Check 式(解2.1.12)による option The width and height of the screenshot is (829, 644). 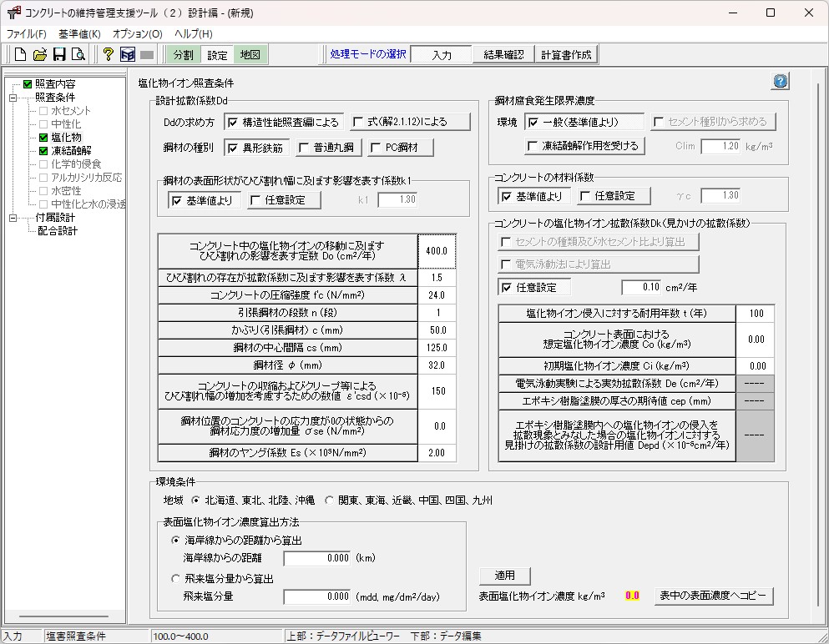click(x=410, y=122)
